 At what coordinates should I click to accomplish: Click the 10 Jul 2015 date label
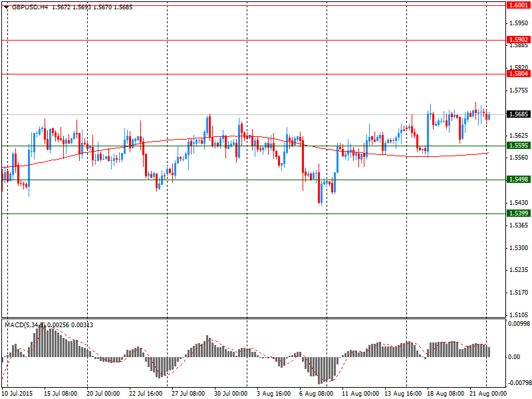pyautogui.click(x=17, y=394)
